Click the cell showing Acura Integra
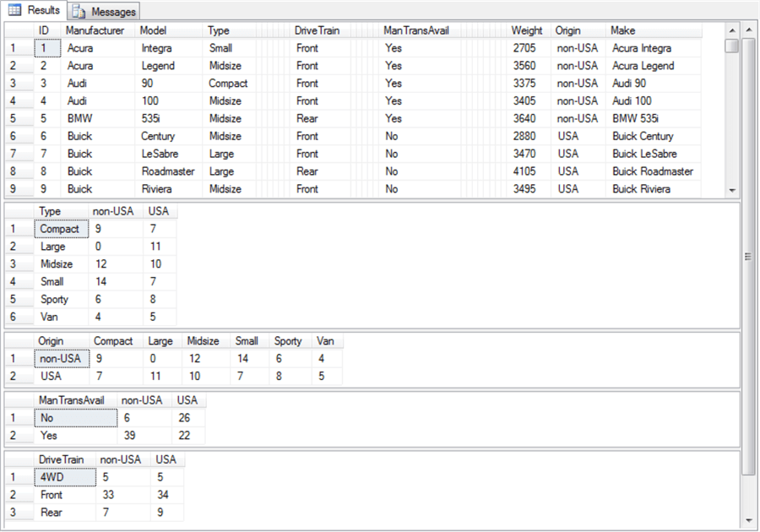Screen dimensions: 760x532 click(x=643, y=48)
